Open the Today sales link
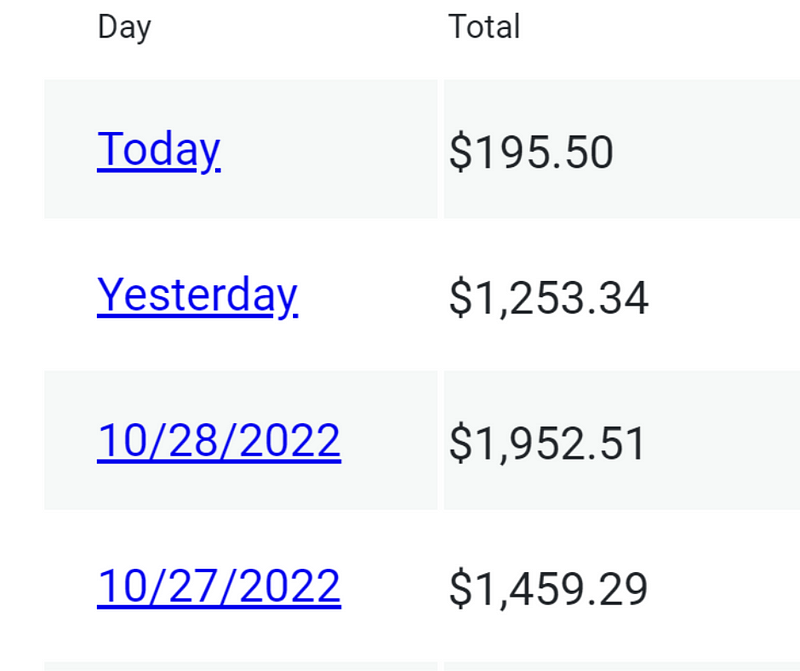This screenshot has height=671, width=800. [x=159, y=150]
